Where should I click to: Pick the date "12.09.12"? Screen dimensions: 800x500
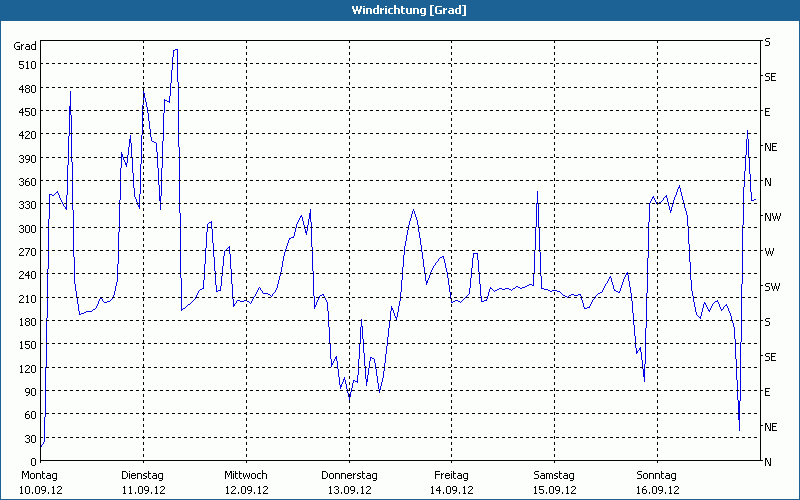pyautogui.click(x=246, y=490)
